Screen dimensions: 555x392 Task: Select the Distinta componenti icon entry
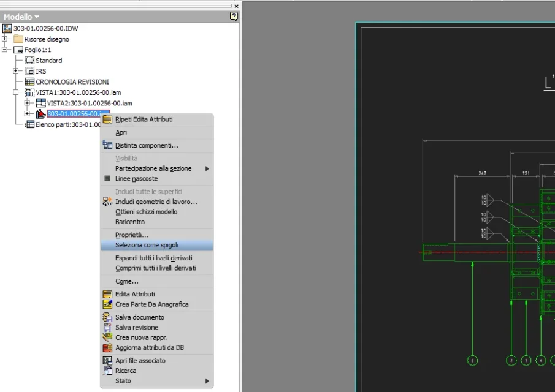(x=107, y=145)
